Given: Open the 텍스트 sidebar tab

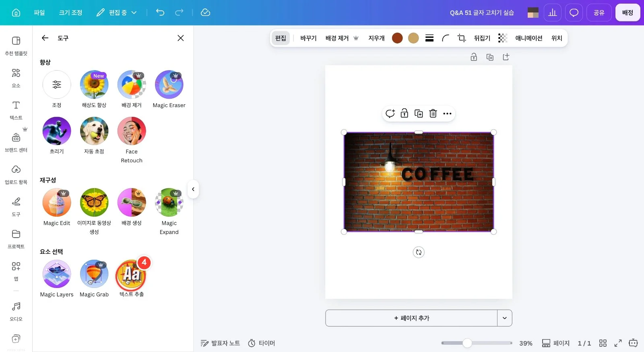Looking at the screenshot, I should (x=16, y=110).
